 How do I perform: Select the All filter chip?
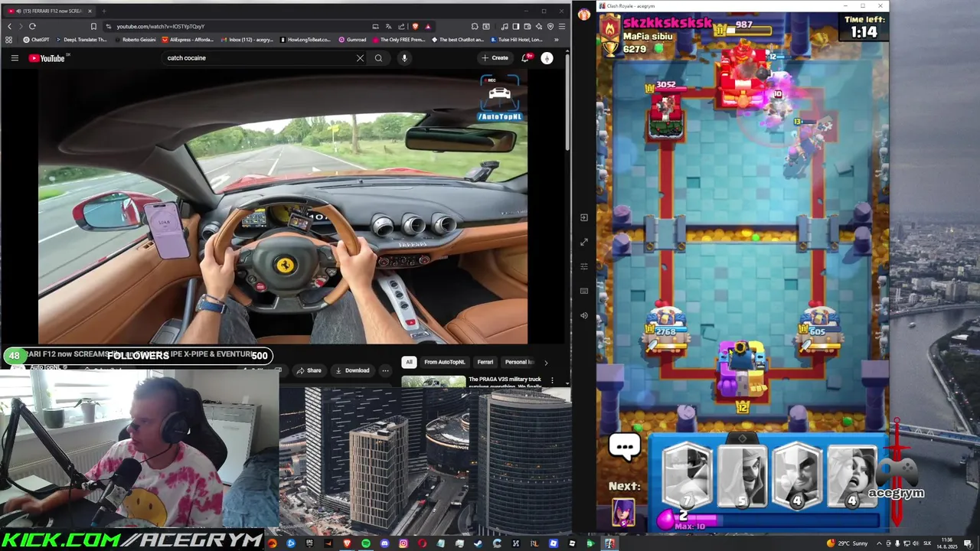(409, 362)
